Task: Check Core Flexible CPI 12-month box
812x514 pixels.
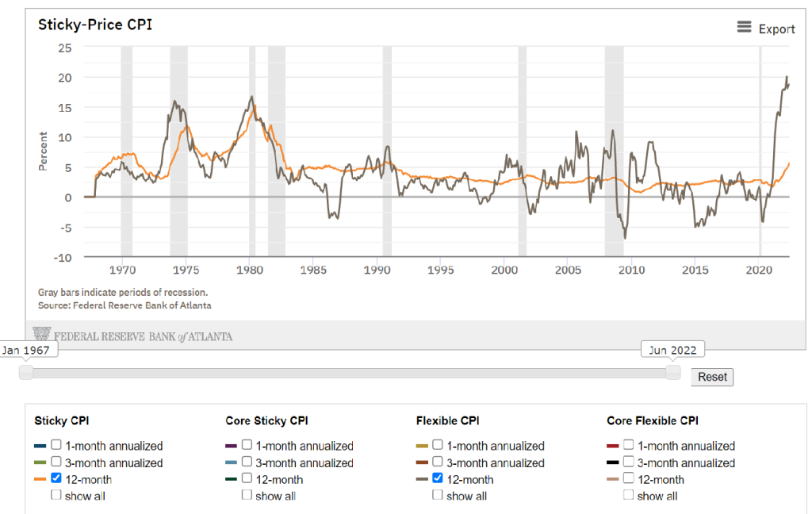Action: coord(629,478)
